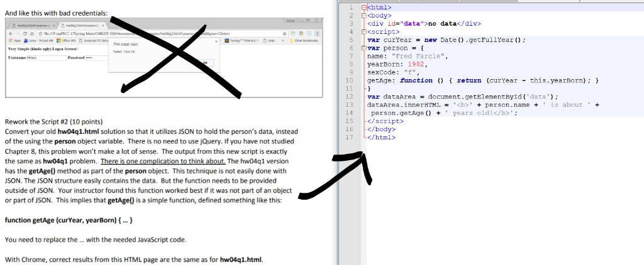The width and height of the screenshot is (644, 265).
Task: Open the Linux - Virtual x86 bookmark
Action: (x=38, y=41)
